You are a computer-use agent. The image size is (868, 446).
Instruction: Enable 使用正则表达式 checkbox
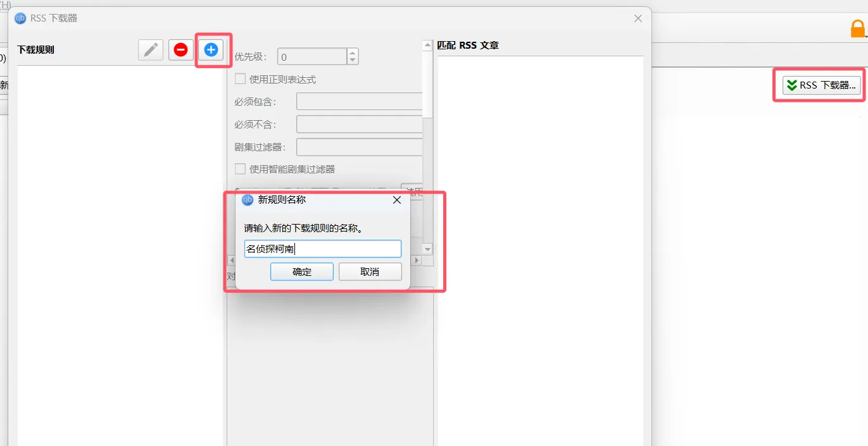[241, 79]
